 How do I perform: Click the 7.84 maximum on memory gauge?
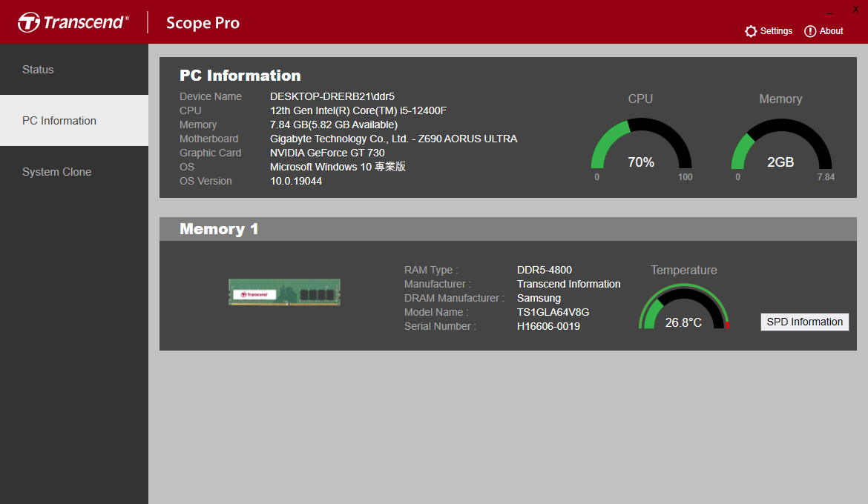point(826,177)
